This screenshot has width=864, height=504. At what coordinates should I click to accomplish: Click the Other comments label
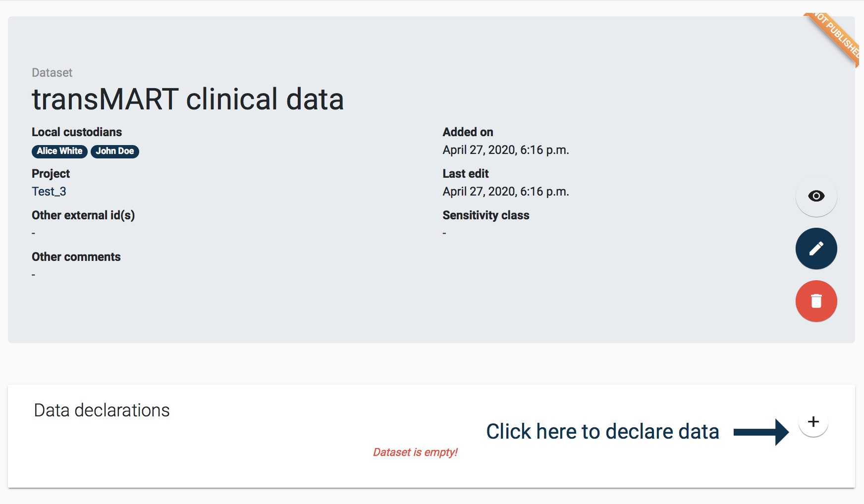tap(76, 257)
